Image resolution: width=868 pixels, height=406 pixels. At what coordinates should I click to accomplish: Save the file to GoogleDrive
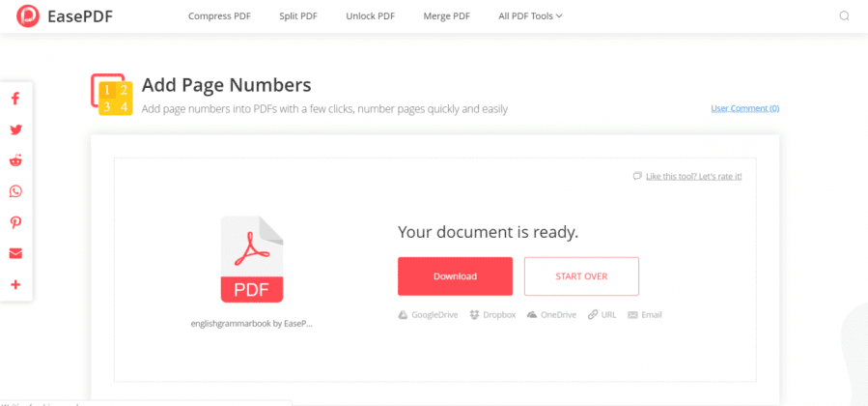tap(428, 314)
